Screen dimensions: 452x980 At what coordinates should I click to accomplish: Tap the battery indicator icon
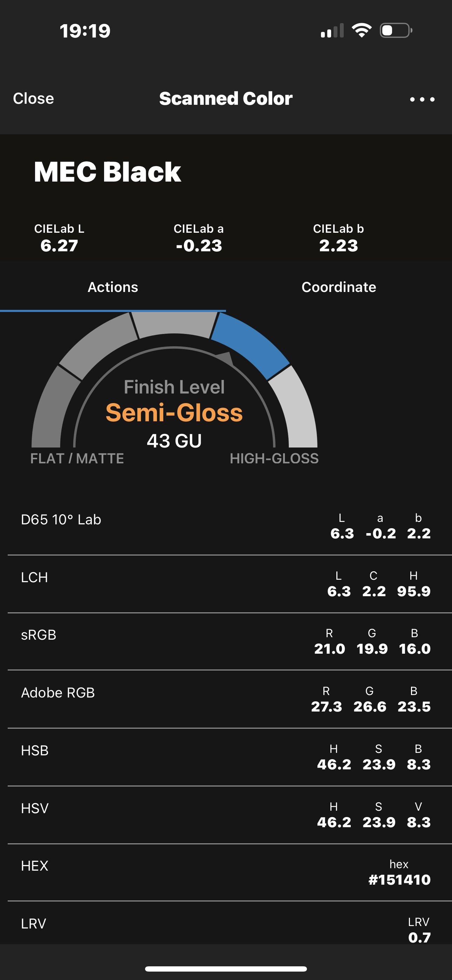(x=396, y=30)
